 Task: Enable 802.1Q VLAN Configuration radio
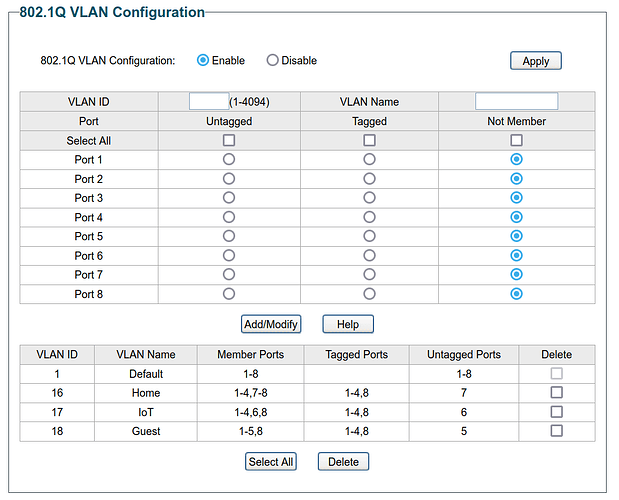click(203, 60)
